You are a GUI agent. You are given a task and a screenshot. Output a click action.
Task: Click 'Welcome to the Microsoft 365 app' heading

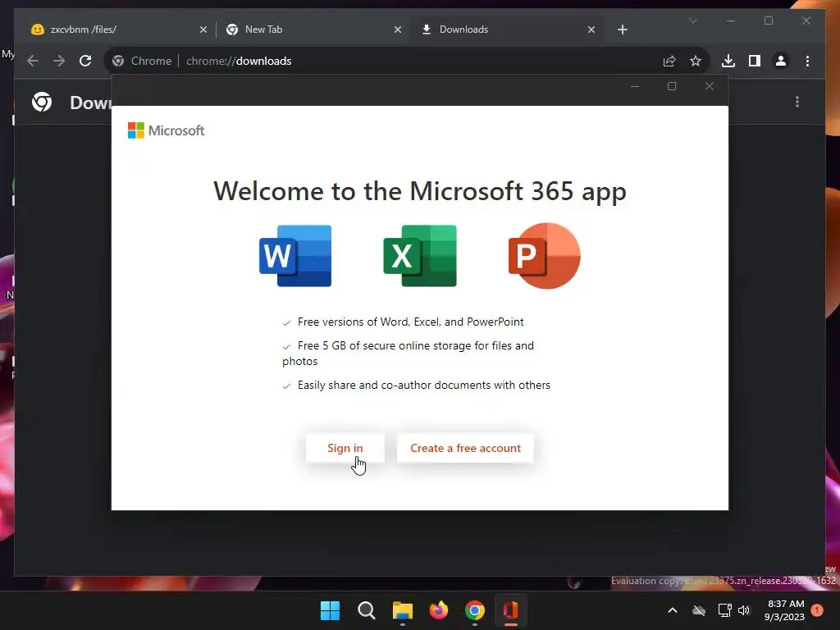(420, 191)
